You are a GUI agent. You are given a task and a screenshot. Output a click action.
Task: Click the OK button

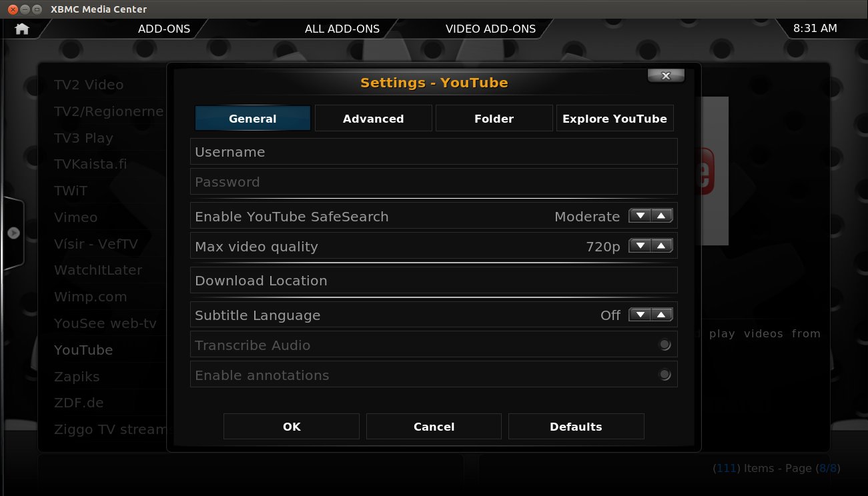[x=292, y=427]
